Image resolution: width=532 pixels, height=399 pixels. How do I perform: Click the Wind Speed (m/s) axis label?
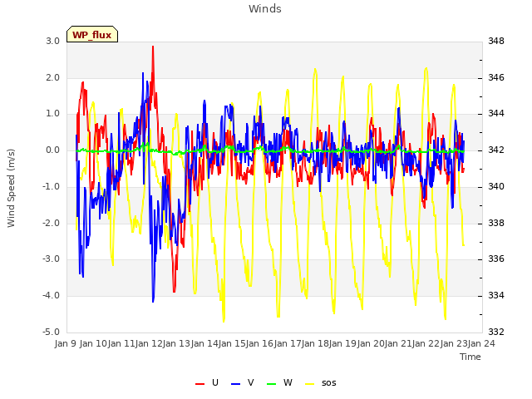11,188
